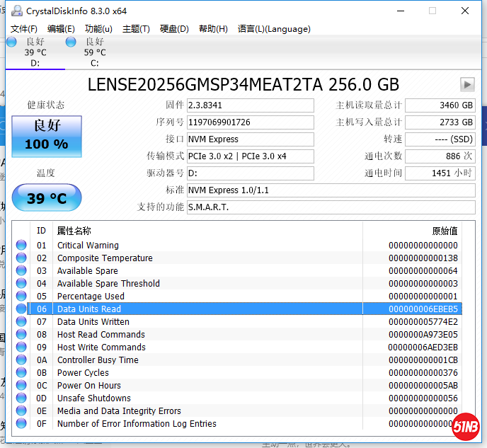Click status icon for Host Write Commands
487x448 pixels.
click(x=21, y=347)
